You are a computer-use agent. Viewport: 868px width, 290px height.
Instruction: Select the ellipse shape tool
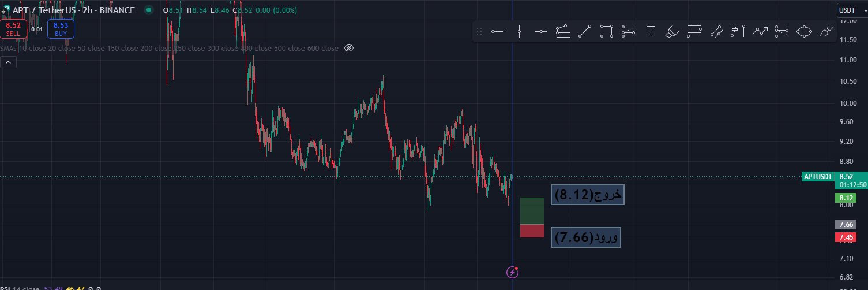[804, 32]
